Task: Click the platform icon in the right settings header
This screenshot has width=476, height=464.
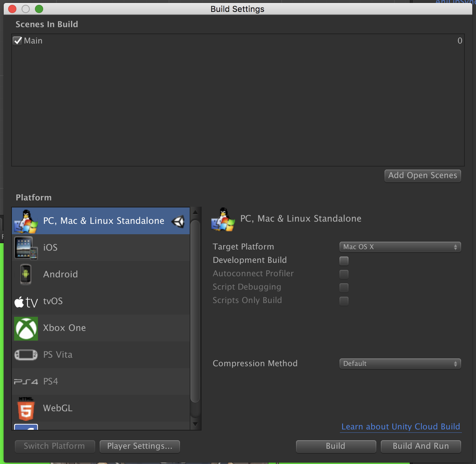Action: 223,219
